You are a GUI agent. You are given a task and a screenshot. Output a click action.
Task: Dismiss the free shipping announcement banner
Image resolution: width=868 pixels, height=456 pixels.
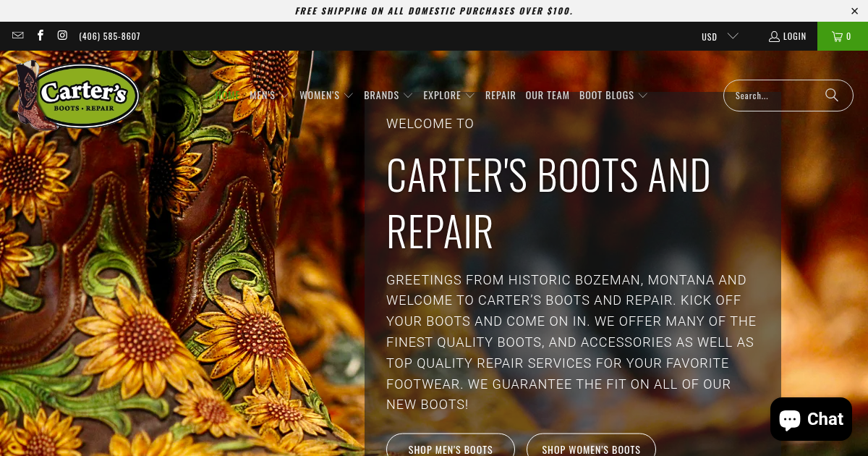854,10
